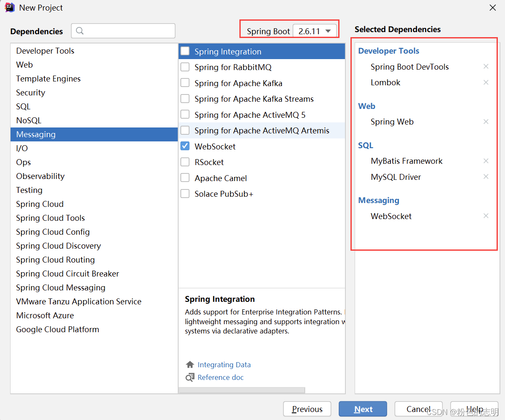505x420 pixels.
Task: Uncheck the WebSocket checkbox
Action: click(185, 146)
